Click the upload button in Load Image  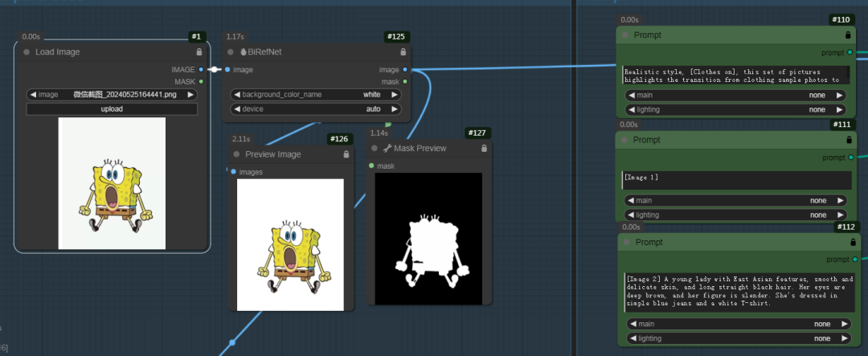[x=112, y=109]
